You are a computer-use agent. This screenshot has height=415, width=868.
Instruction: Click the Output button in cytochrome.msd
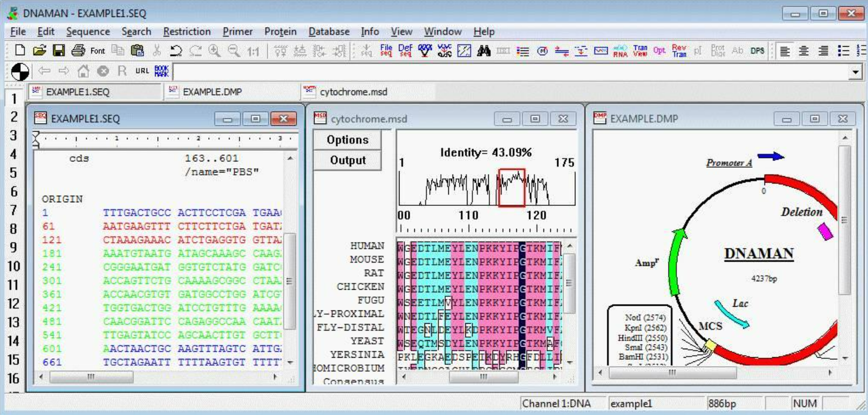(347, 160)
